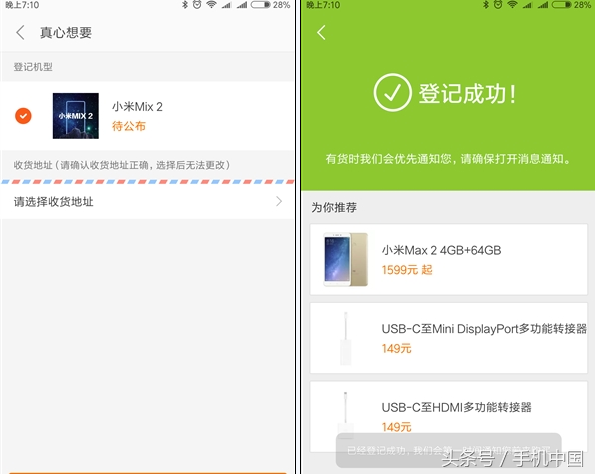595x474 pixels.
Task: Open 请选择收货地址 address picker
Action: click(x=147, y=202)
